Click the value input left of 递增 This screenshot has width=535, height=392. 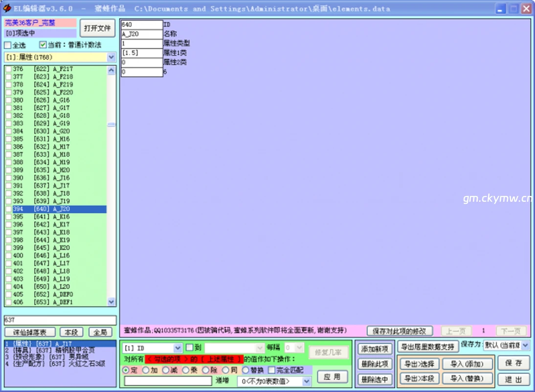tap(168, 381)
